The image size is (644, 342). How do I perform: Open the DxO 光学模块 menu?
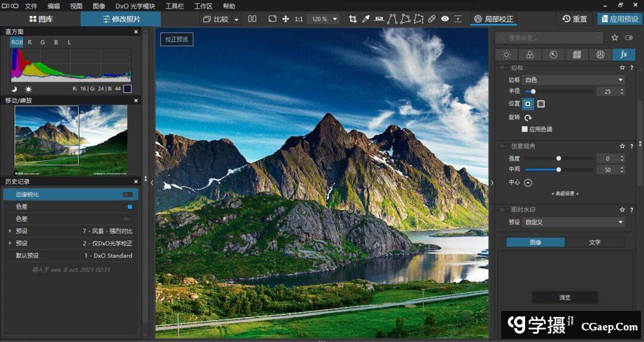click(x=135, y=6)
